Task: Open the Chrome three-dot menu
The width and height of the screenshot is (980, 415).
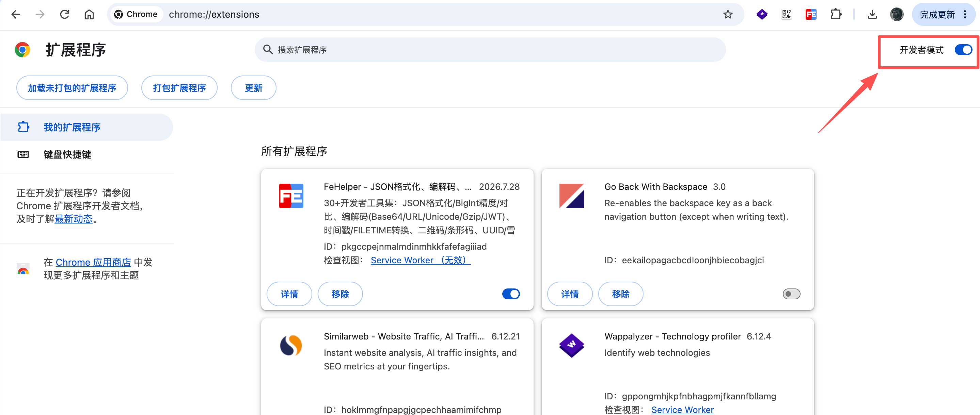Action: point(965,14)
